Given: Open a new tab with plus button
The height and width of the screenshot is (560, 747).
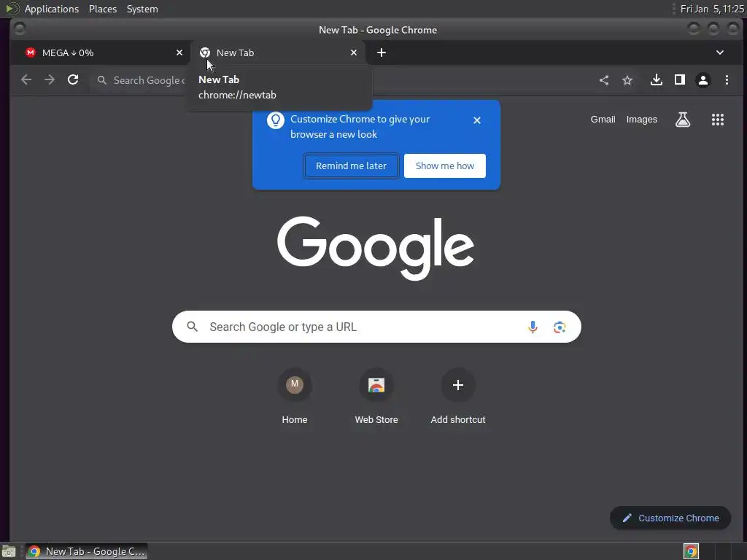Looking at the screenshot, I should point(382,52).
